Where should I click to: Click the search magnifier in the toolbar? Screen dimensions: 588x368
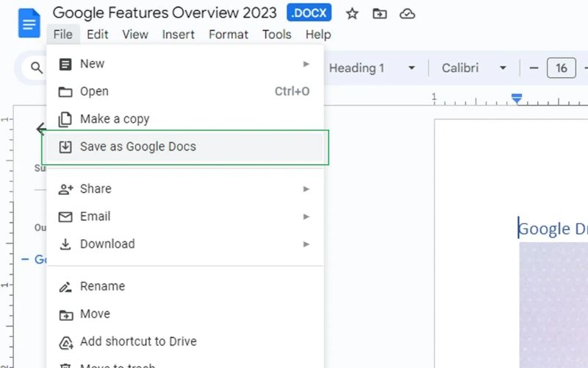[x=36, y=68]
